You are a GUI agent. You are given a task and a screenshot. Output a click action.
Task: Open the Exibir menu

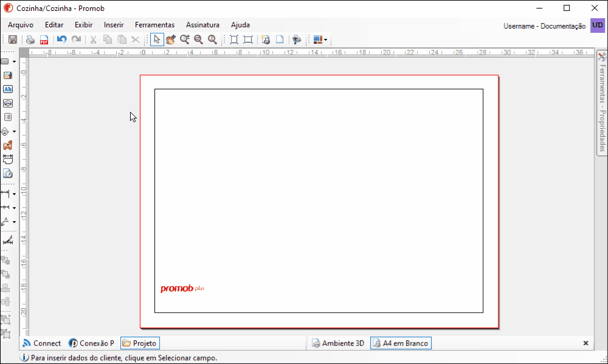83,25
